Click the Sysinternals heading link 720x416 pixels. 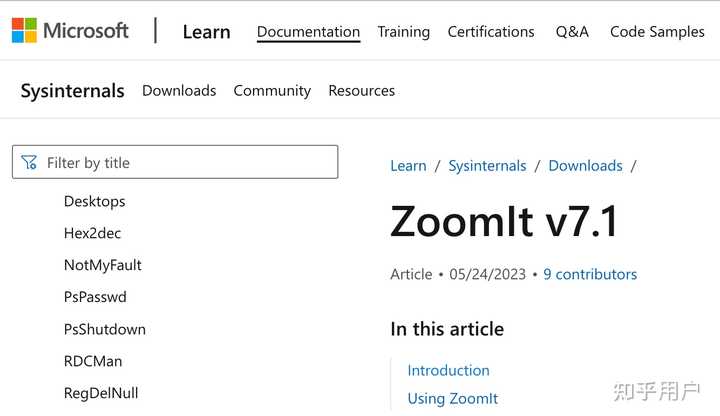pyautogui.click(x=72, y=90)
